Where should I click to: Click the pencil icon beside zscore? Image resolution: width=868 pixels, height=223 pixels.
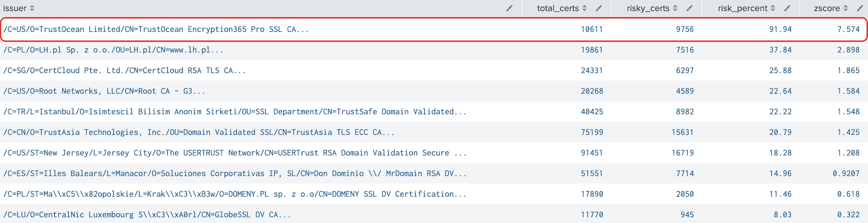[860, 8]
